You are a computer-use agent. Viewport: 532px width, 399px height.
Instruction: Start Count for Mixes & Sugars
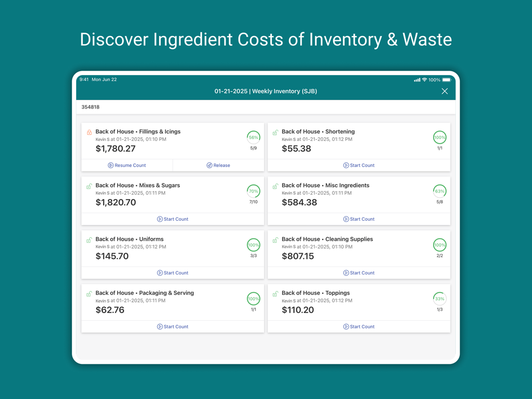pos(172,219)
